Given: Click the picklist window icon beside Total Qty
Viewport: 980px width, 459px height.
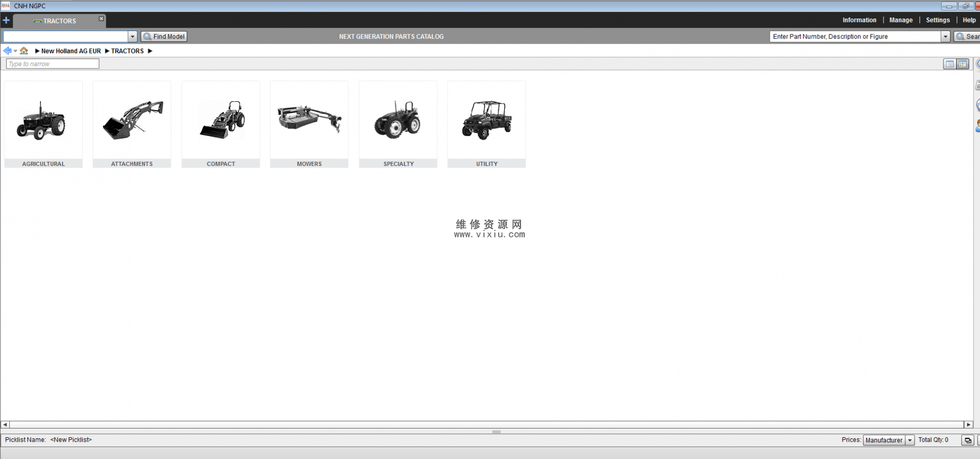Looking at the screenshot, I should coord(967,440).
